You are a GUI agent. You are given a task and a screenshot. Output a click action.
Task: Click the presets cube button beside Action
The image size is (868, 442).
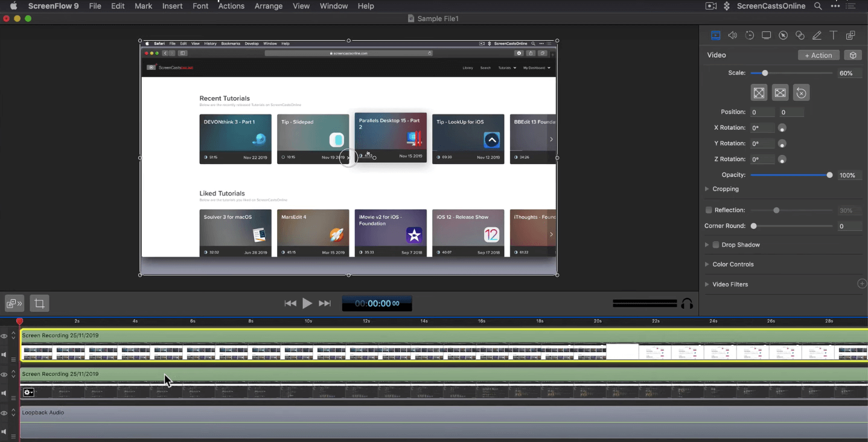tap(852, 55)
